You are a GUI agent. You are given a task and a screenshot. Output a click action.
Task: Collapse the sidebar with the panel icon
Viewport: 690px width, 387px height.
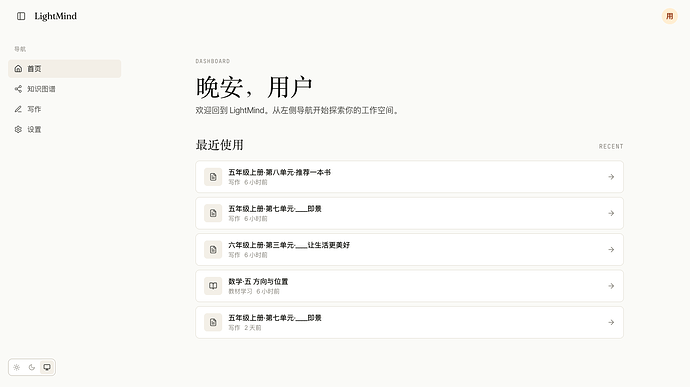(21, 16)
